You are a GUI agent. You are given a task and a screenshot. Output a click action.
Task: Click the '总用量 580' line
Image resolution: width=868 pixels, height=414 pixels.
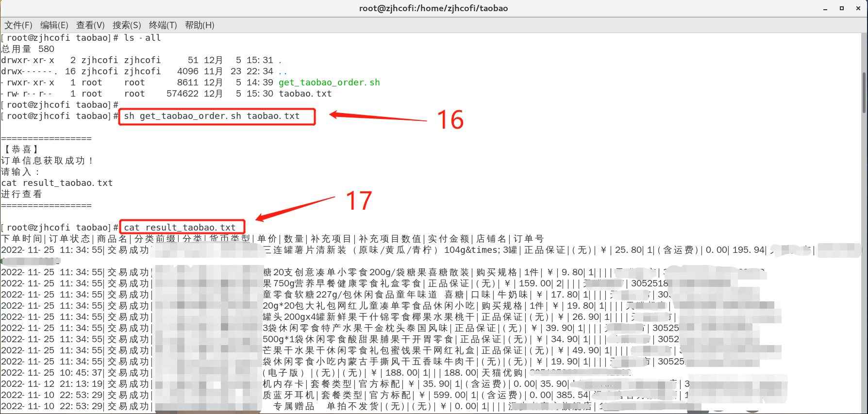(28, 49)
